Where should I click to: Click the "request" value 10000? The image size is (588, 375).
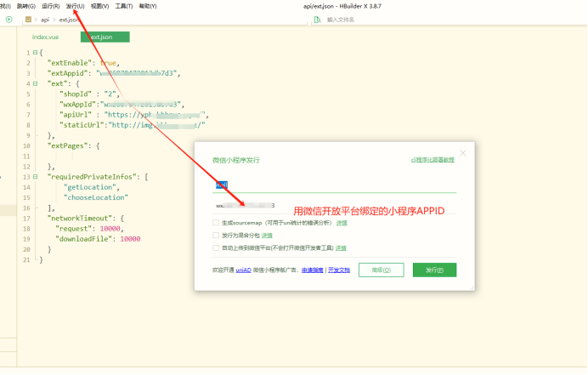[110, 229]
